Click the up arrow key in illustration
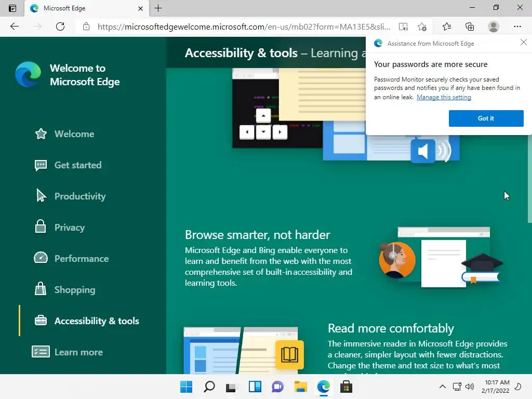The width and height of the screenshot is (532, 399). 263,116
